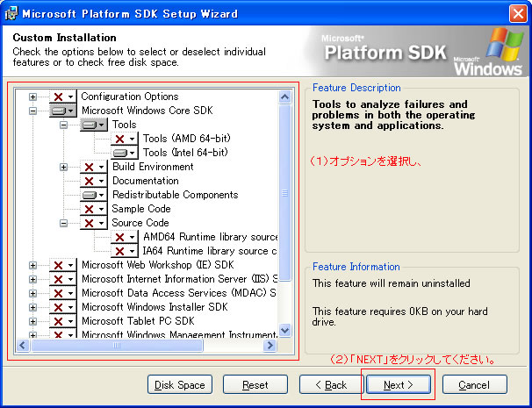Collapse the Microsoft Windows Core SDK node
The height and width of the screenshot is (408, 532).
(x=32, y=111)
